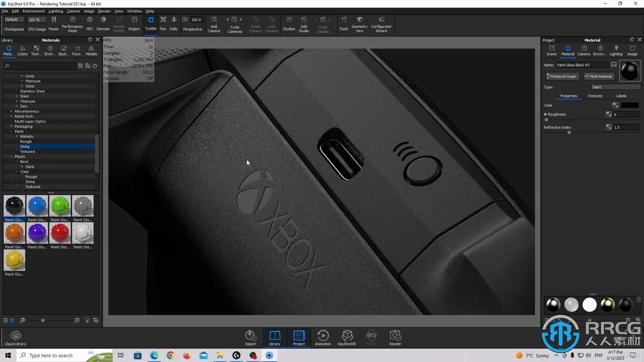Expand the Roughness disclosure triangle

click(545, 115)
